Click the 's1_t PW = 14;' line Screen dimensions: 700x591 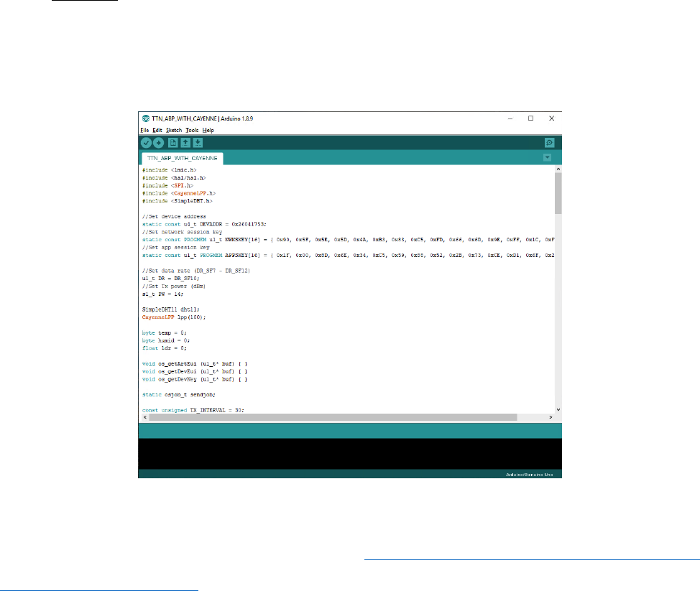[x=163, y=294]
